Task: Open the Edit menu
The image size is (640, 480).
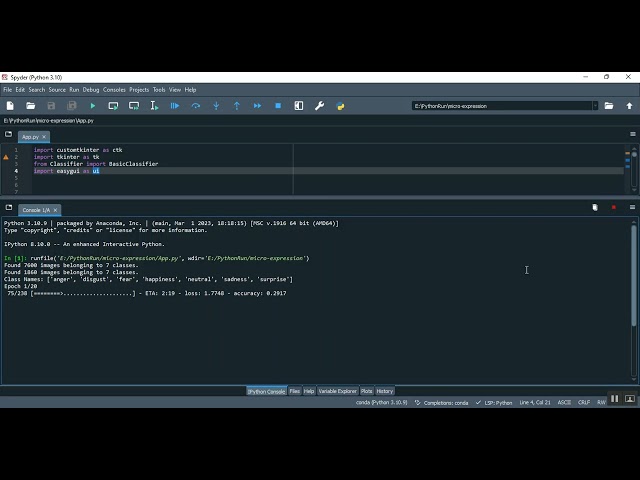Action: click(20, 90)
